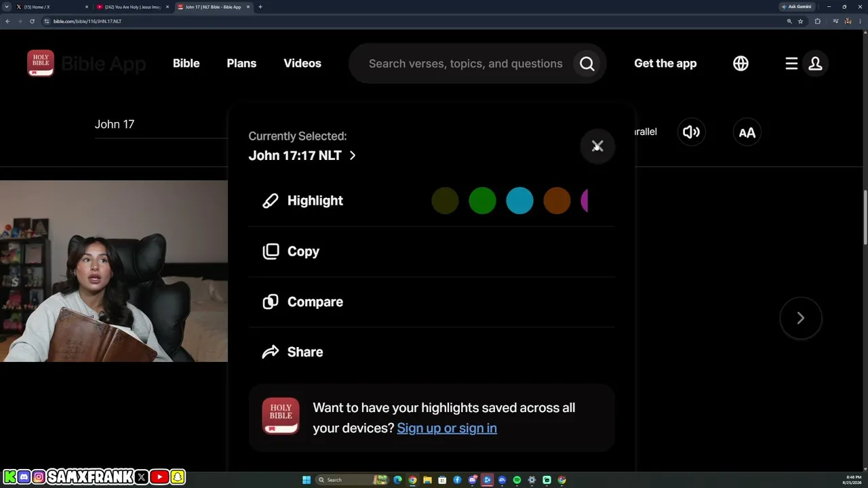This screenshot has width=868, height=488.
Task: Open the hamburger menu icon
Action: (791, 64)
